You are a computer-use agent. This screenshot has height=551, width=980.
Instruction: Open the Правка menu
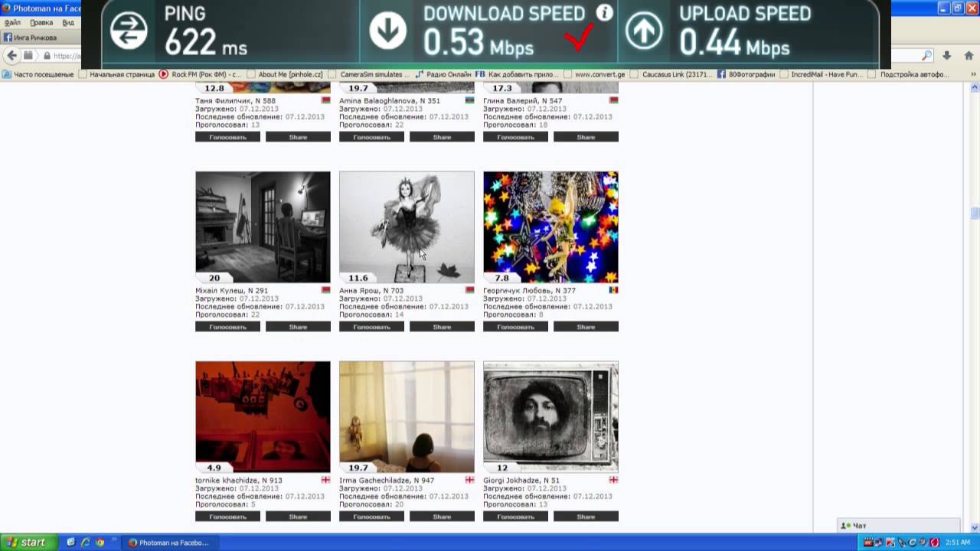[41, 22]
